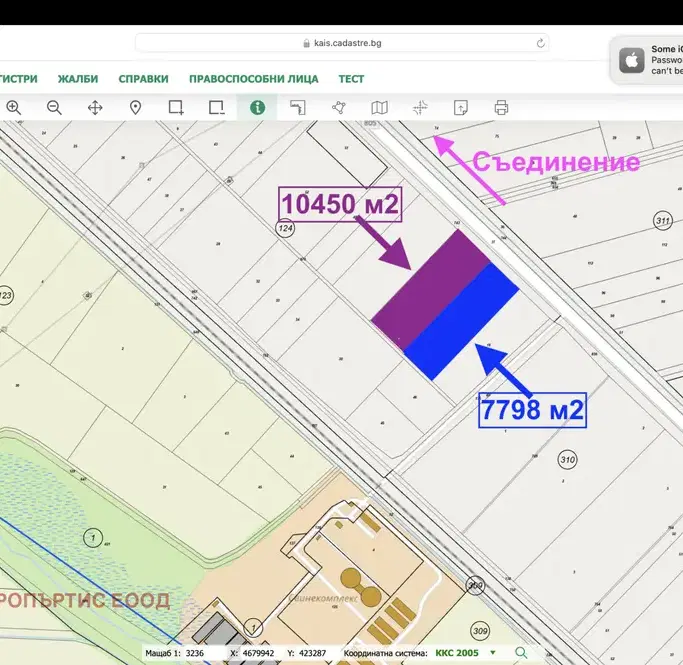The height and width of the screenshot is (665, 683).
Task: Choose the remove rectangle selection tool
Action: pos(216,108)
